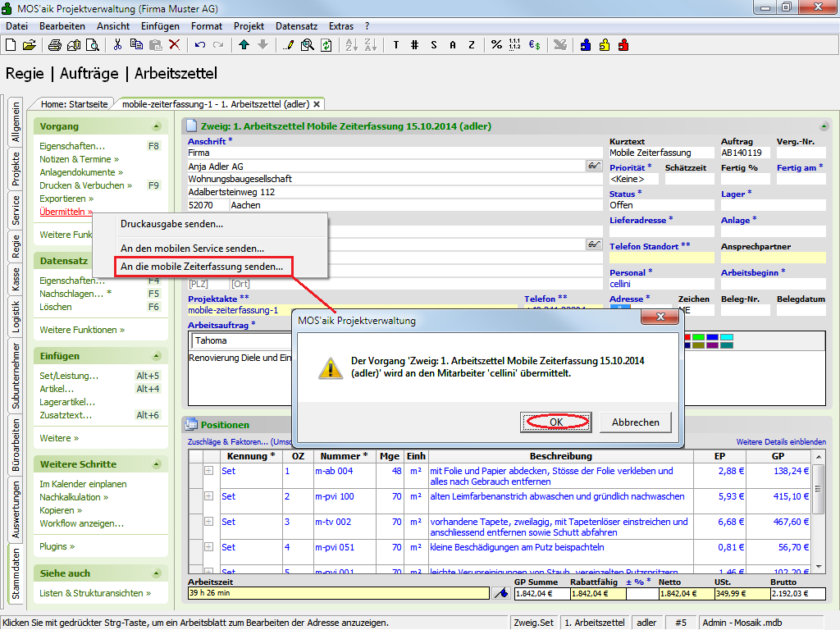Click the Euro currency toolbar icon
Screen dimensions: 840x630
(x=534, y=44)
